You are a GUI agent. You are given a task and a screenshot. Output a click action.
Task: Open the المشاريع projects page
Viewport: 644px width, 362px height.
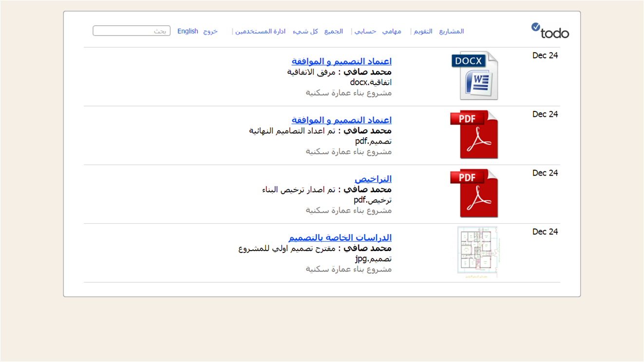click(x=452, y=31)
